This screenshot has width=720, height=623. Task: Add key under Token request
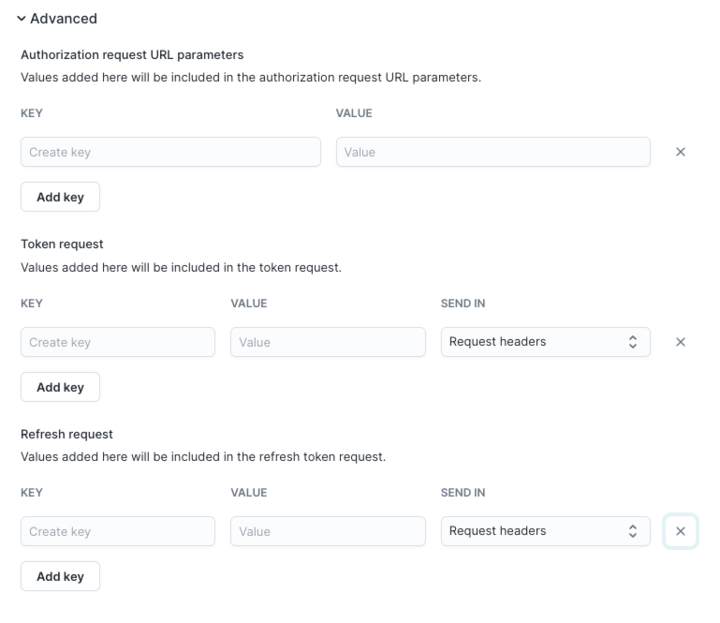60,387
